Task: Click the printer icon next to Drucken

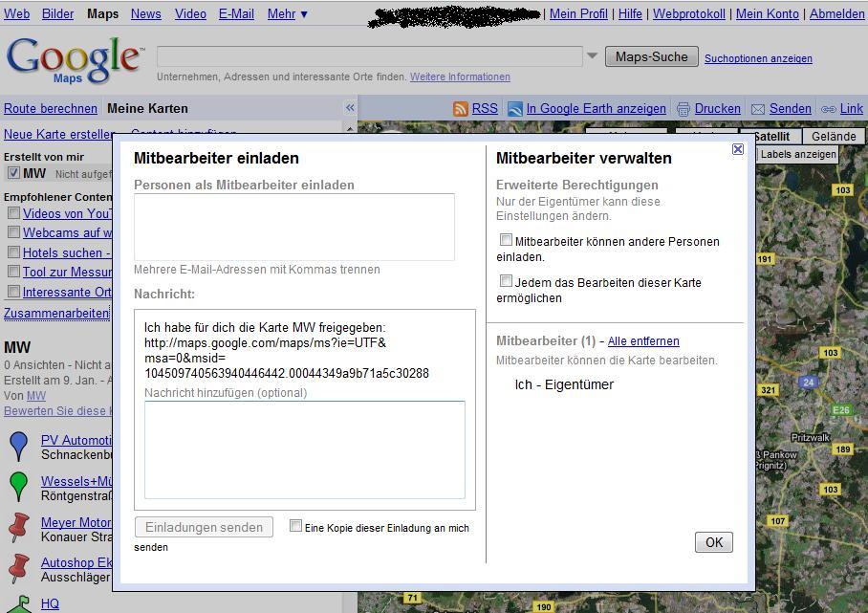Action: (x=684, y=109)
